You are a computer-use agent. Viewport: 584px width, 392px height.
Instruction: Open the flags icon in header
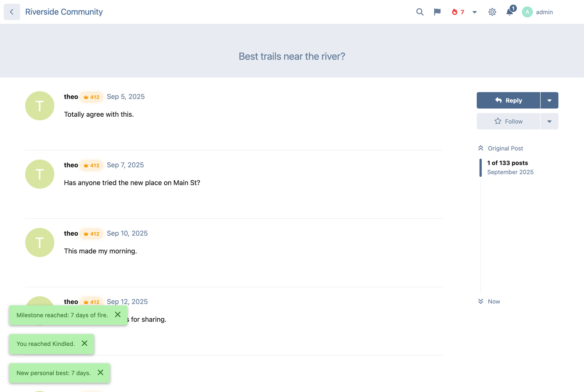[x=437, y=12]
